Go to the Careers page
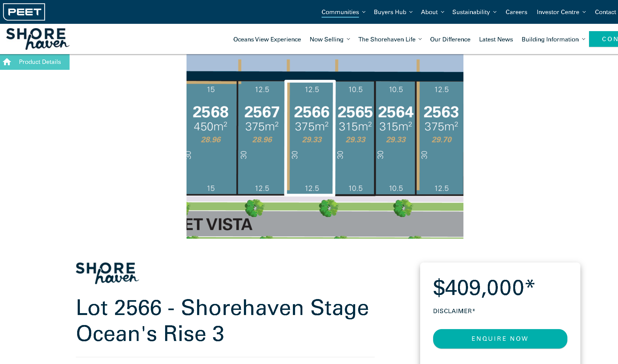The image size is (618, 364). click(516, 12)
